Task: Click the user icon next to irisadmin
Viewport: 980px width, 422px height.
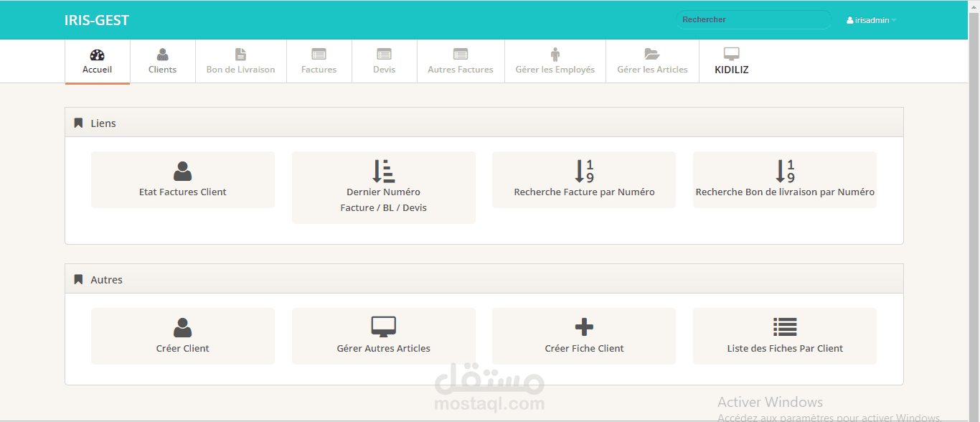Action: (848, 19)
